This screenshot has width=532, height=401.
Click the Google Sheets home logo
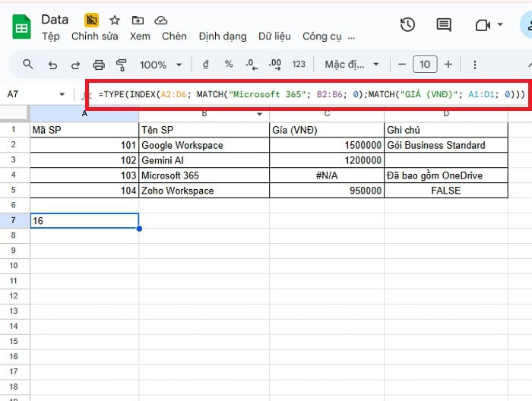click(x=21, y=28)
